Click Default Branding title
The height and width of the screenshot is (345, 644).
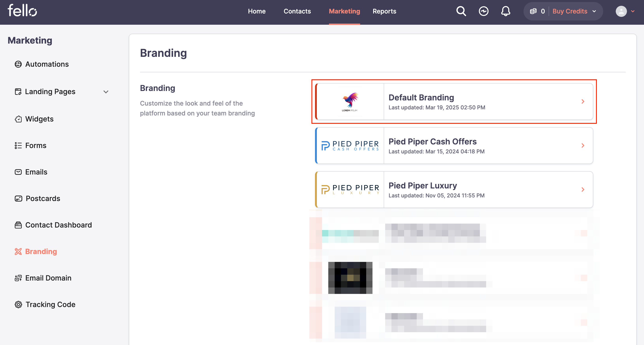421,97
